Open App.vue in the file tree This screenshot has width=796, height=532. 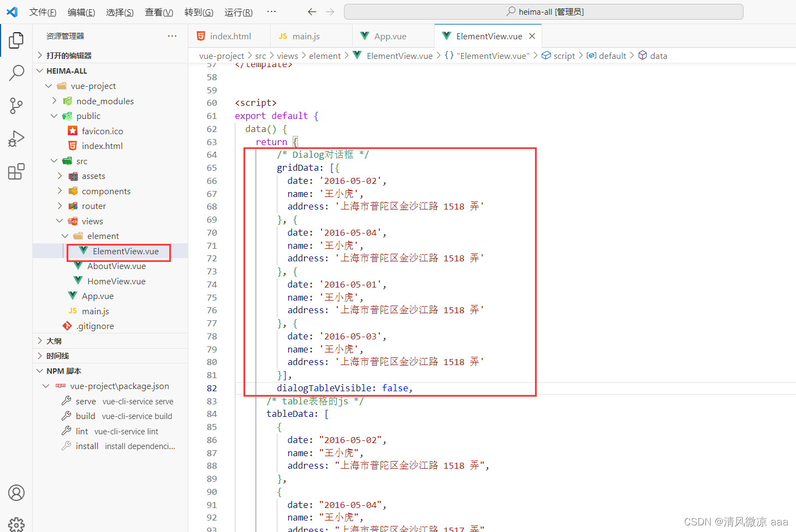[x=98, y=296]
